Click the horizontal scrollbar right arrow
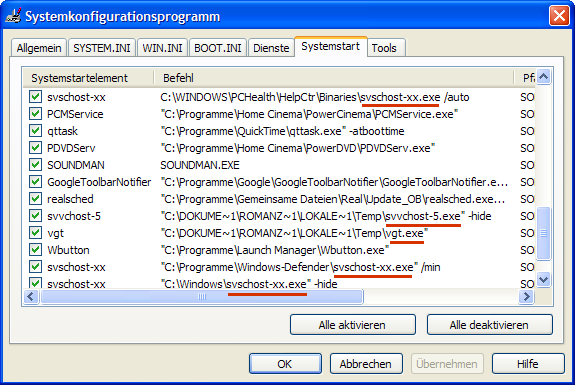The height and width of the screenshot is (385, 575). coord(527,296)
